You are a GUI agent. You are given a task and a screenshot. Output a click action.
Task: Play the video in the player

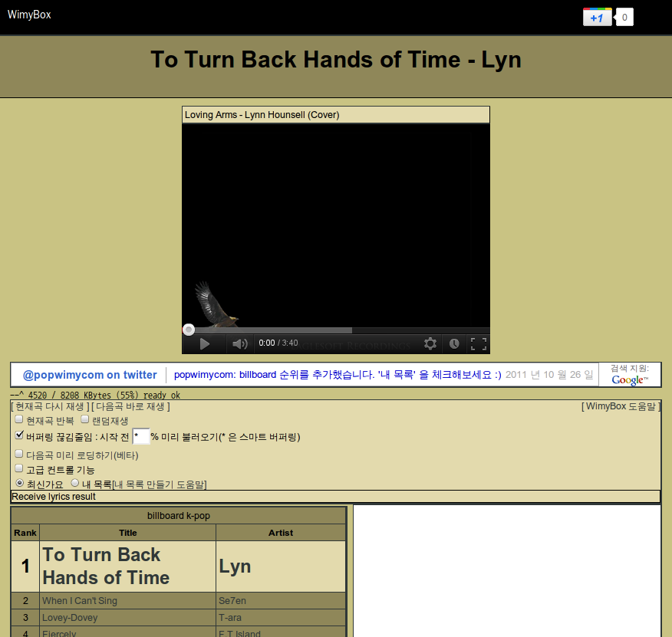[x=204, y=344]
